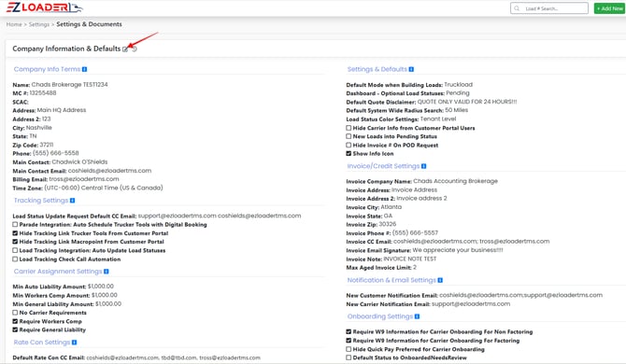Image resolution: width=626 pixels, height=364 pixels.
Task: Click the radius search value 50 Miles
Action: click(457, 110)
